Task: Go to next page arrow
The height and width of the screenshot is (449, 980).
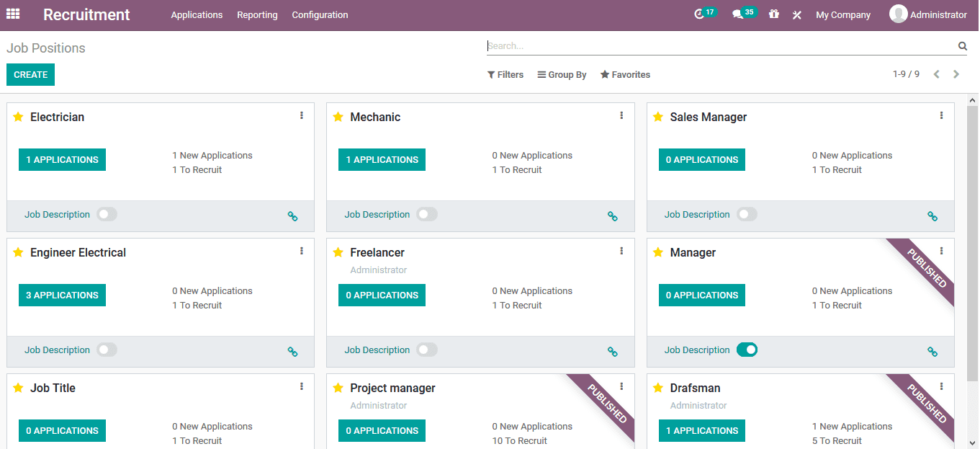Action: coord(956,74)
